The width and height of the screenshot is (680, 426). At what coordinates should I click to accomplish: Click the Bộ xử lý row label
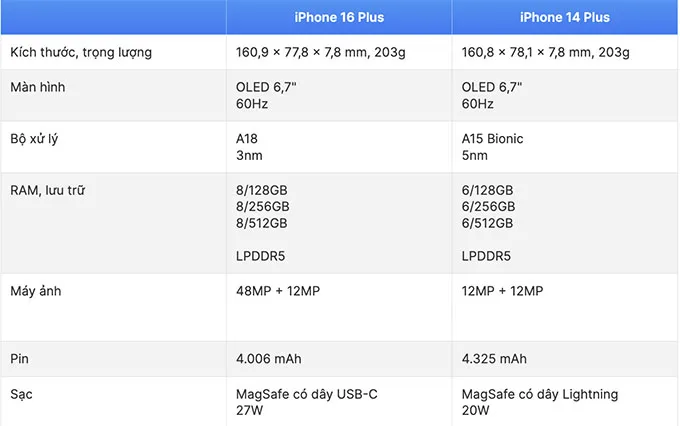[x=34, y=139]
